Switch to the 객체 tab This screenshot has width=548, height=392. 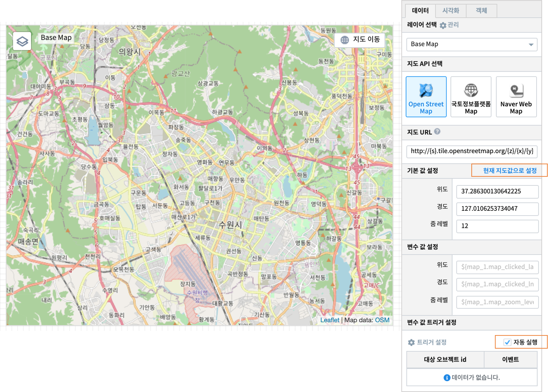click(481, 10)
